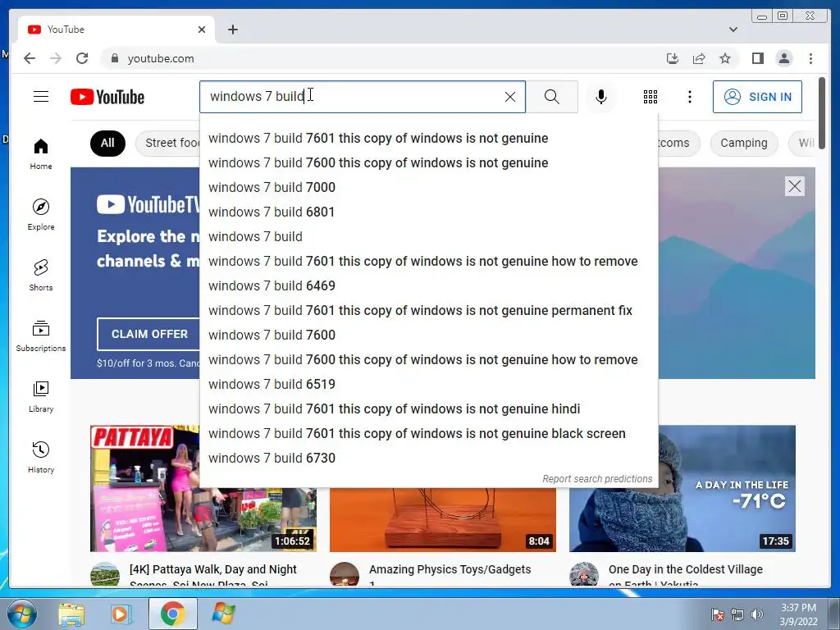Open the YouTube apps grid icon
This screenshot has width=840, height=630.
[x=651, y=97]
